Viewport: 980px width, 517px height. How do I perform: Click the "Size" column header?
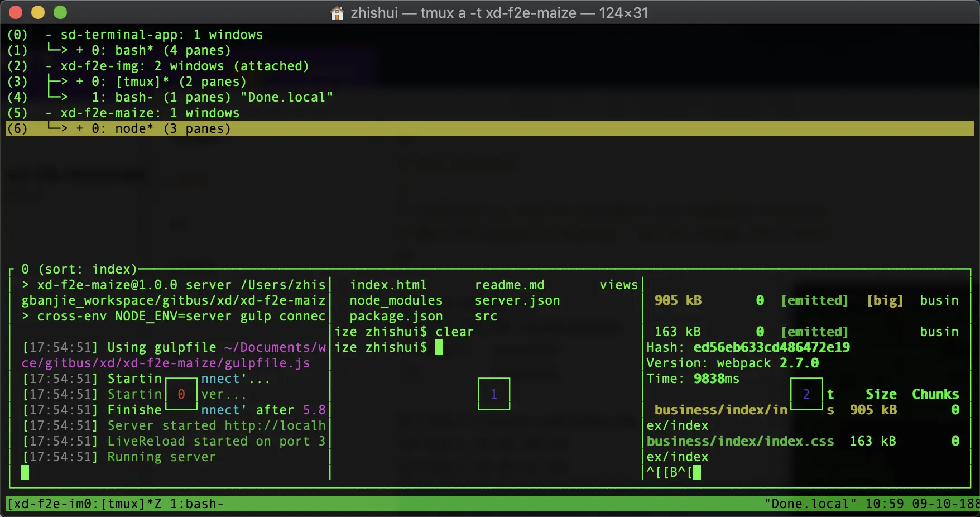click(x=881, y=394)
